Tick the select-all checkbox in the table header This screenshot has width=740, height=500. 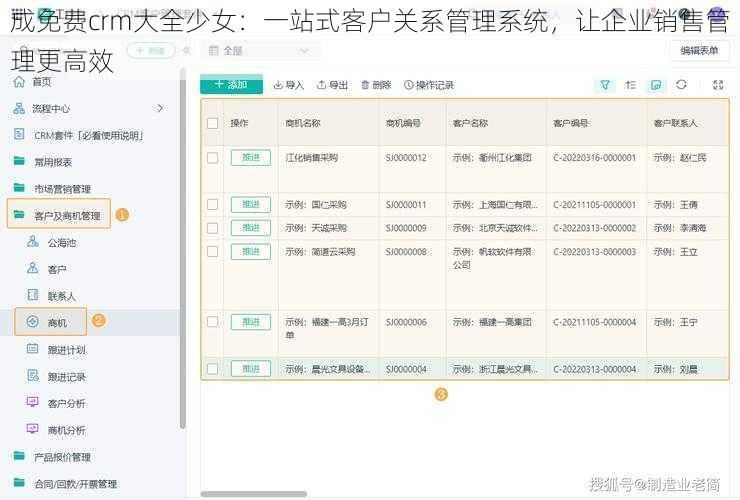pyautogui.click(x=212, y=123)
